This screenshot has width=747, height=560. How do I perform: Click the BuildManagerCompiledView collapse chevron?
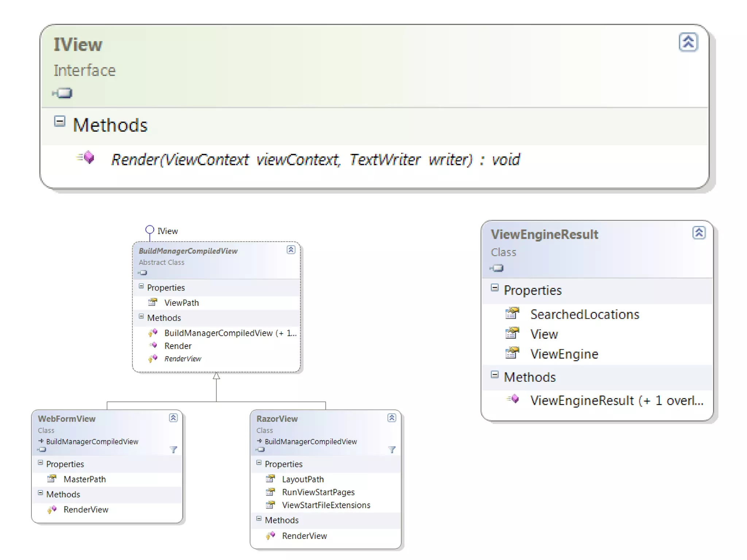pyautogui.click(x=291, y=250)
